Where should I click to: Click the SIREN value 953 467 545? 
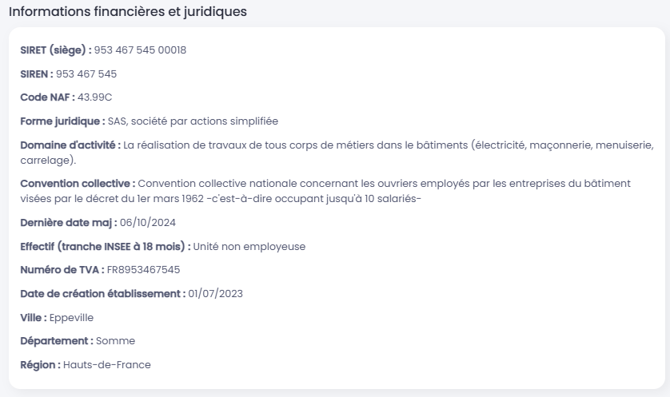click(x=86, y=74)
